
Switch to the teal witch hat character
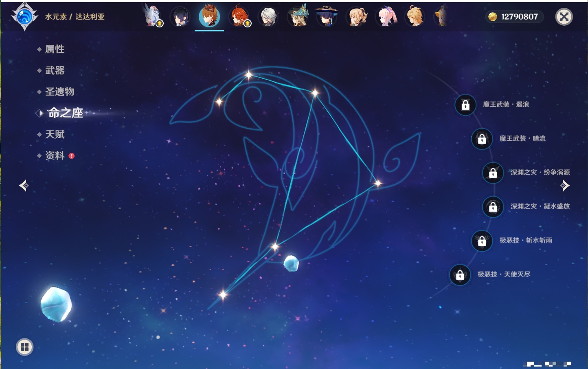coord(298,17)
